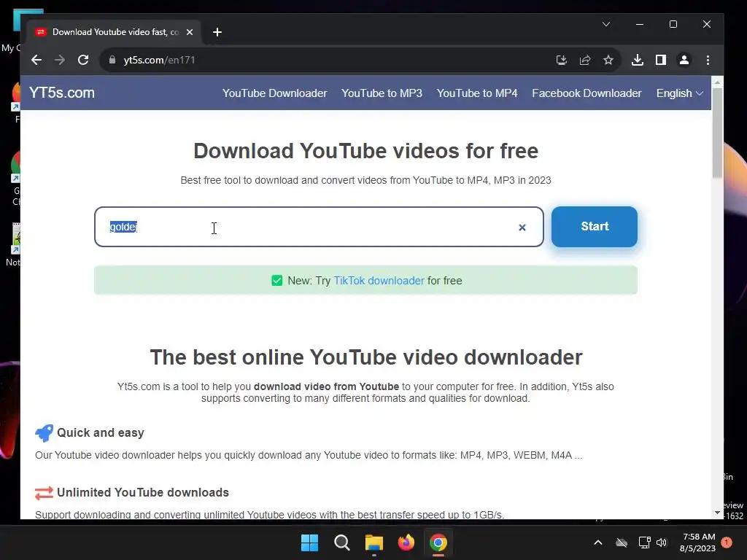Close the Download Youtube video tab
This screenshot has width=747, height=560.
pos(190,32)
